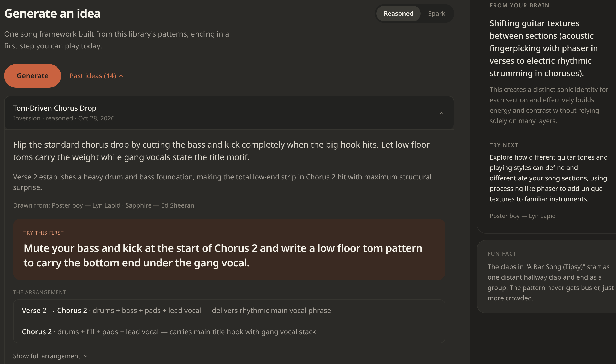Click the Generate an idea heading

52,14
